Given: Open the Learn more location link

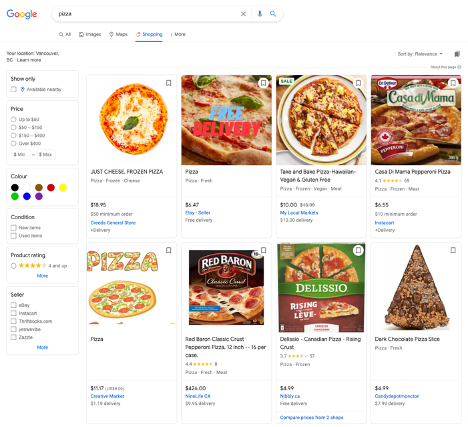Looking at the screenshot, I should pos(29,60).
